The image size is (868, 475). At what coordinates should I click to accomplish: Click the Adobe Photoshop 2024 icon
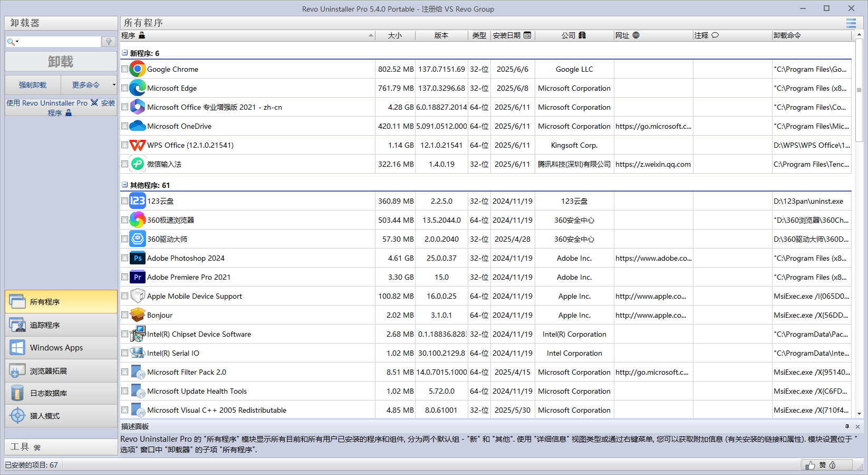(138, 258)
